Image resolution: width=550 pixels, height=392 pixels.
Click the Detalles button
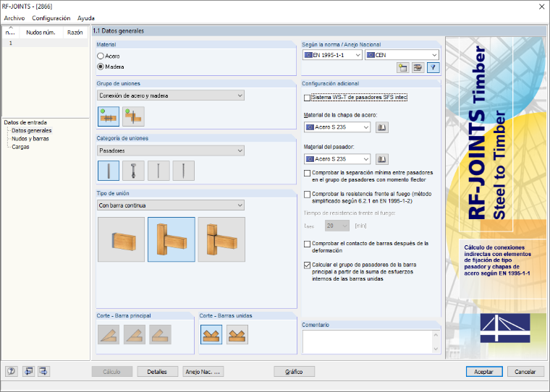point(157,371)
